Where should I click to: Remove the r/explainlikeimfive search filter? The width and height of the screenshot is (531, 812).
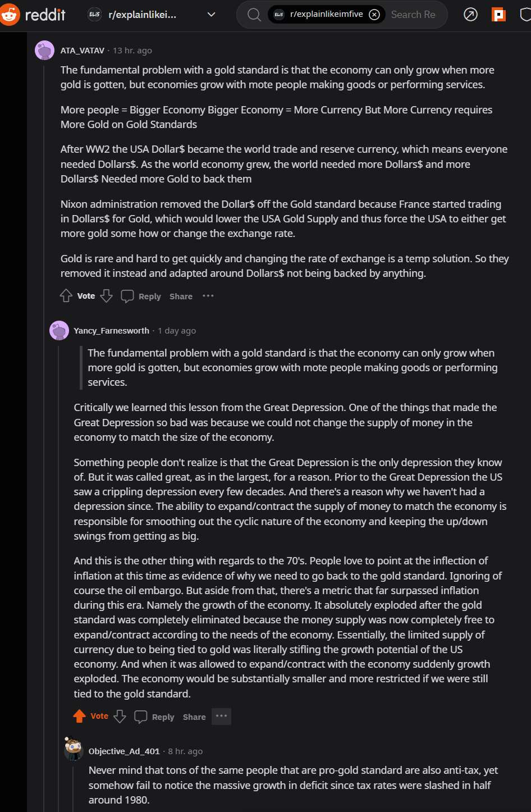[x=374, y=15]
